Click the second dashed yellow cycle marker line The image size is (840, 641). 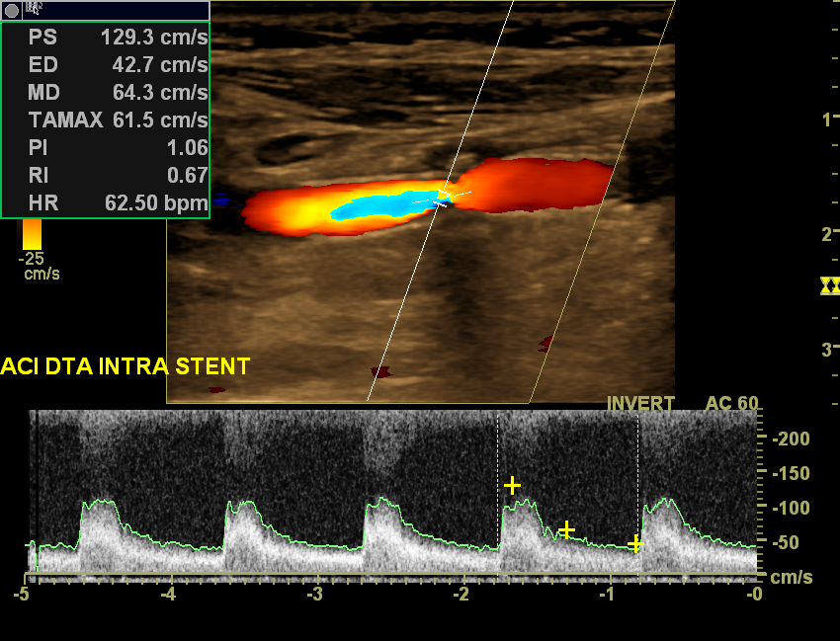click(x=638, y=497)
